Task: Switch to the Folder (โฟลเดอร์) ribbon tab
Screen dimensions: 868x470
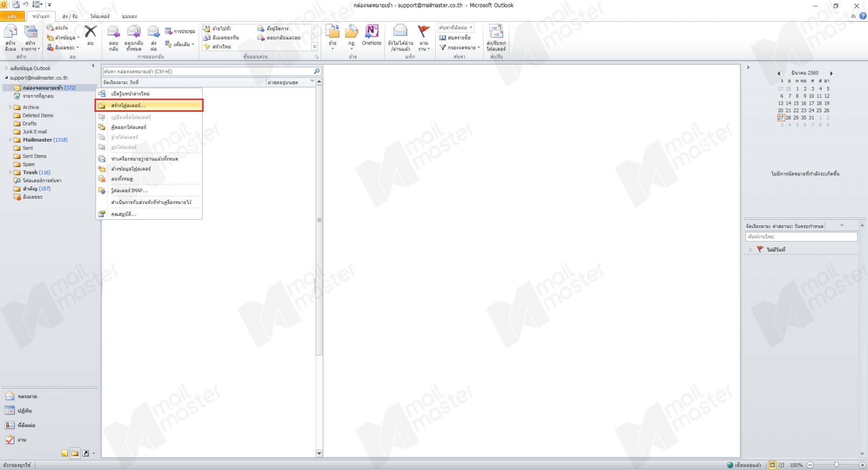Action: [100, 16]
